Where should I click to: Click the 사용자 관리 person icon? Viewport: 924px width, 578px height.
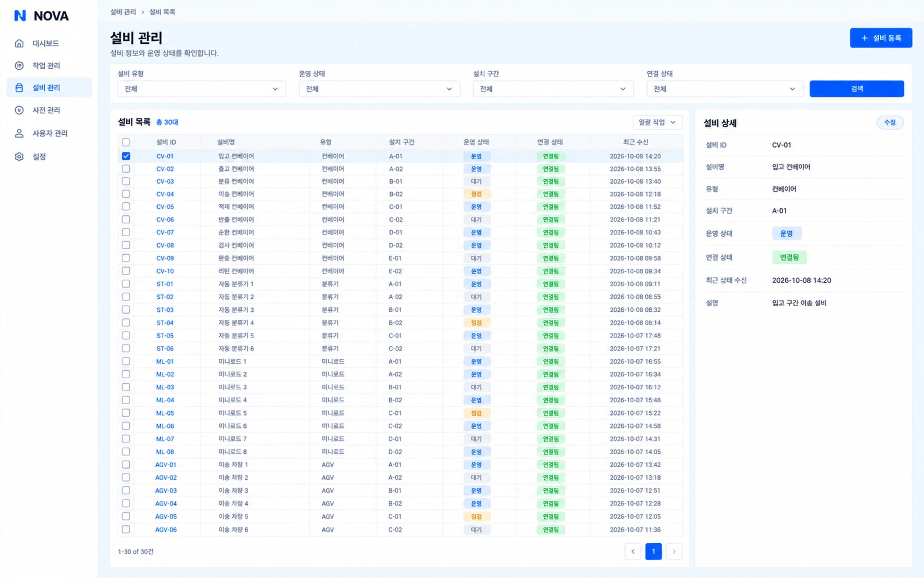click(19, 133)
